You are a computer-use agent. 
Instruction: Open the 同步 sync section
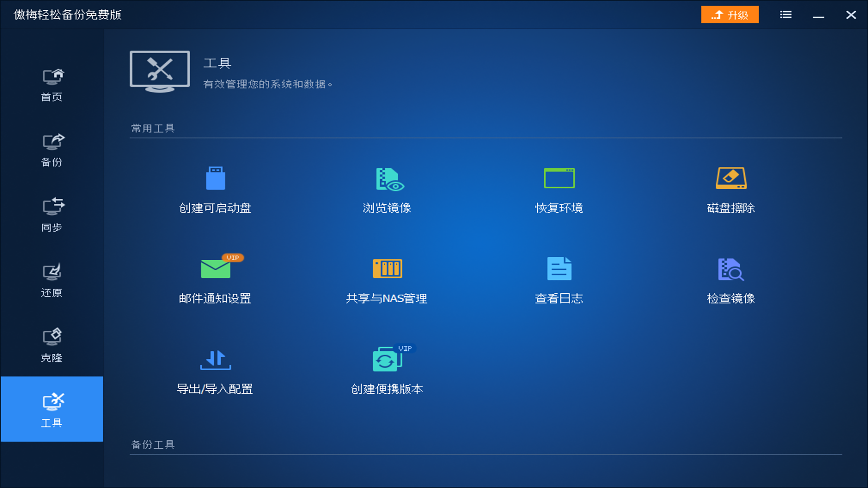(x=52, y=214)
